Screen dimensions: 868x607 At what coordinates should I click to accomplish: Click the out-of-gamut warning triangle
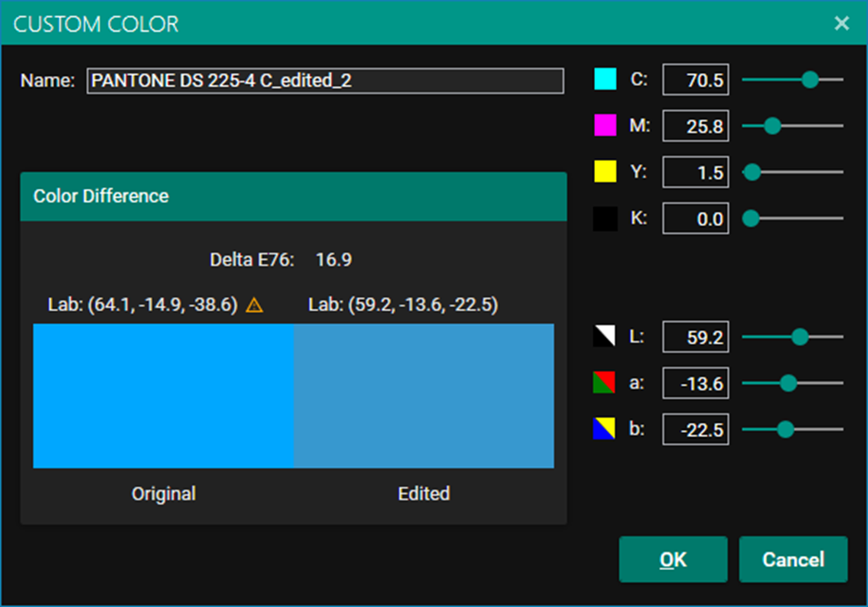pos(254,305)
